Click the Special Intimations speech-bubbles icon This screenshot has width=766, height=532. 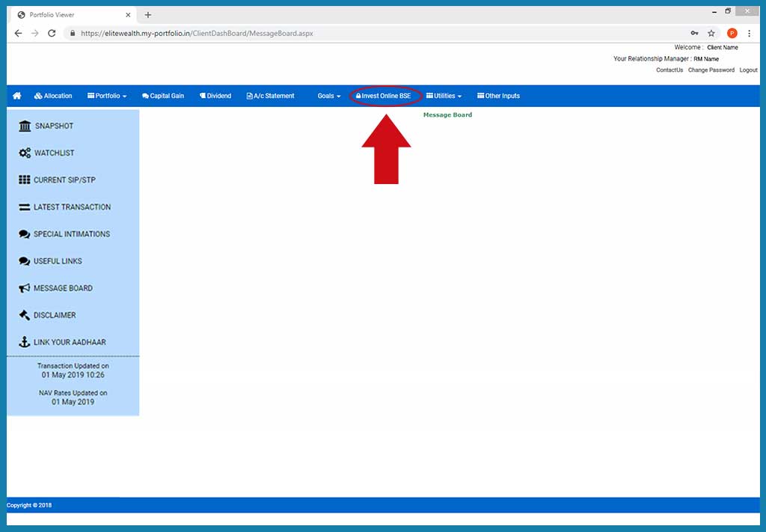[25, 234]
